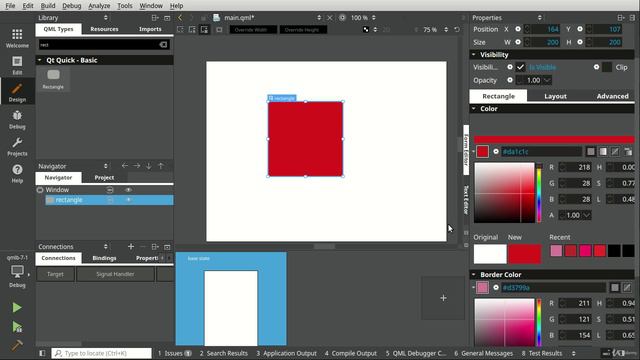Click the hex color field #da1c1c

click(x=541, y=151)
